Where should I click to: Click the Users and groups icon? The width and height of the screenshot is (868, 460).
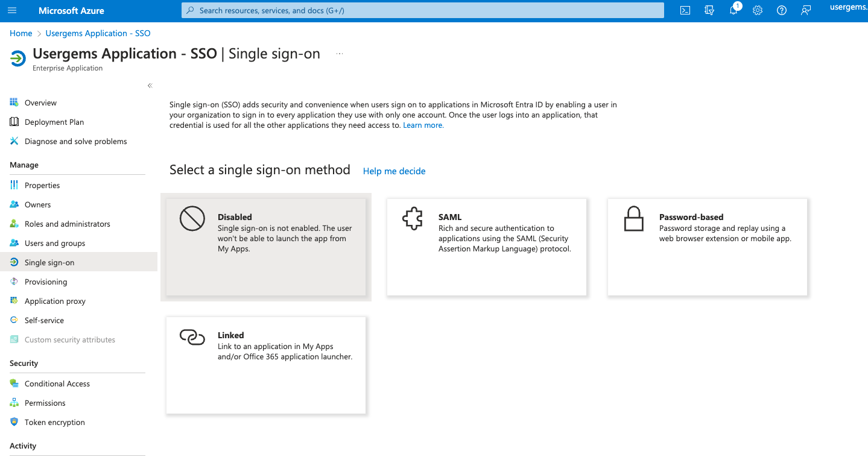point(14,243)
